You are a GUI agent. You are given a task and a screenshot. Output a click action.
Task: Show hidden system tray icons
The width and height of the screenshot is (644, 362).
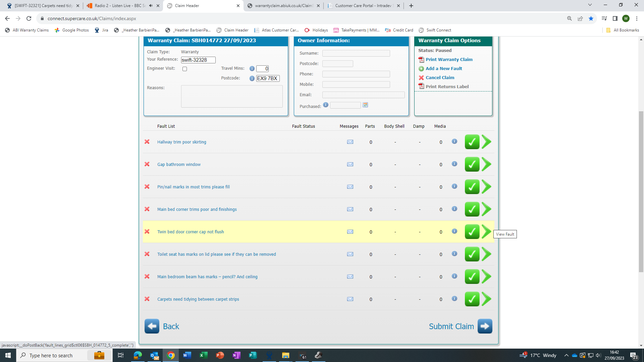[x=566, y=355]
